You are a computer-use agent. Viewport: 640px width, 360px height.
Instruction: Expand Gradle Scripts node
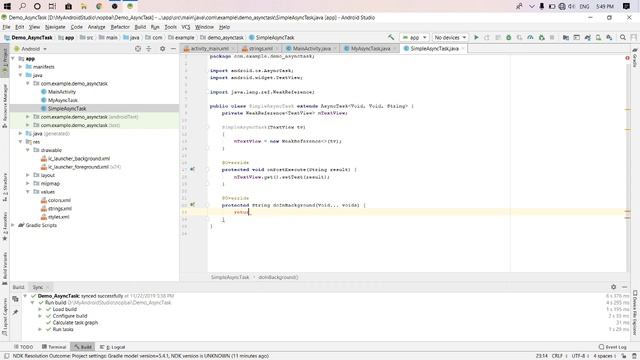[13, 225]
